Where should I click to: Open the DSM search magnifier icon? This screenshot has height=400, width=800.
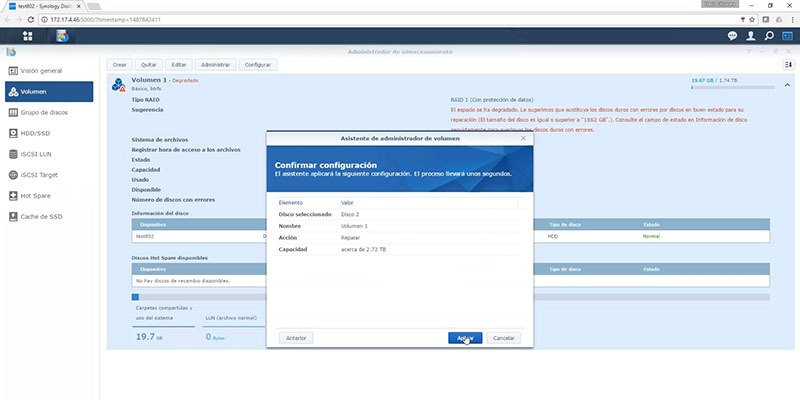[769, 36]
